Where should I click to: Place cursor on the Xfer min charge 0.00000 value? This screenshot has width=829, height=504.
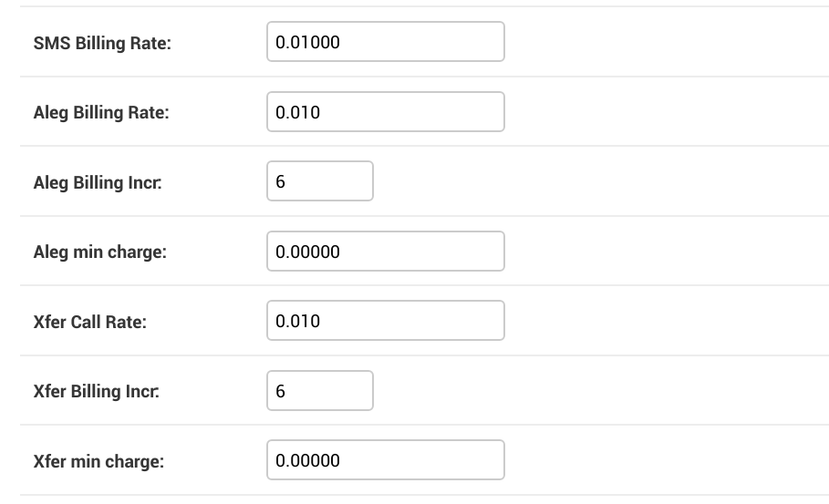(x=307, y=460)
